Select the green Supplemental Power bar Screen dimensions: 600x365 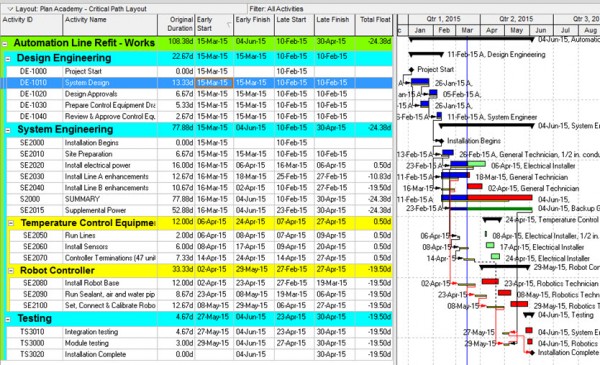tap(500, 209)
